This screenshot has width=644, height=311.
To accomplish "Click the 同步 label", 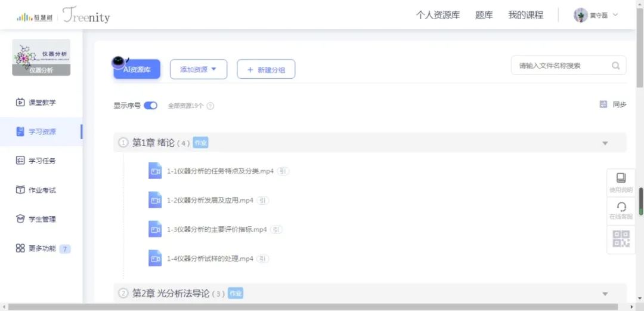I will tap(620, 104).
